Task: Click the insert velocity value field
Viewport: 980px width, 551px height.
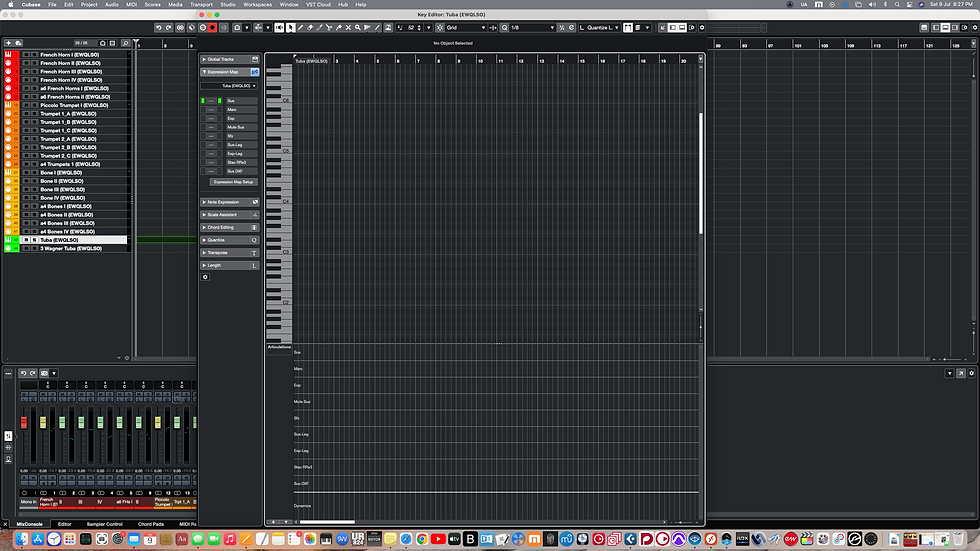Action: coord(411,27)
